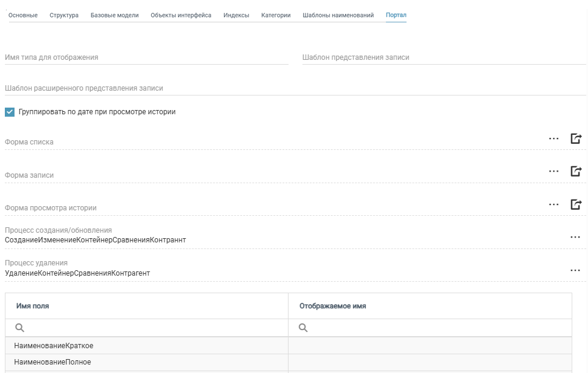Select the Объекты интерфейса tab
The width and height of the screenshot is (588, 373).
181,15
